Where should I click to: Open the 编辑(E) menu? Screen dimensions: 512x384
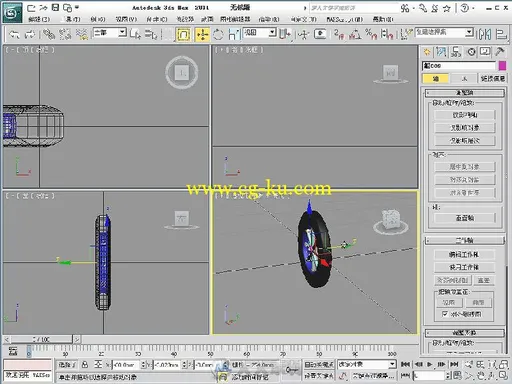tap(39, 19)
